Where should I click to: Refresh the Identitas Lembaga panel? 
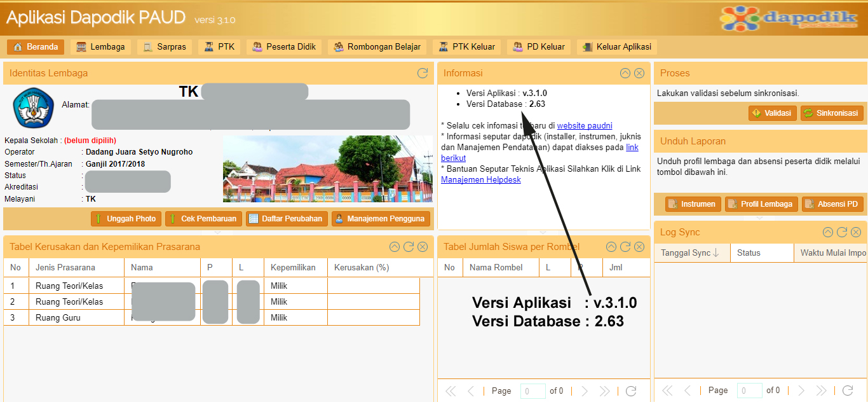coord(423,73)
